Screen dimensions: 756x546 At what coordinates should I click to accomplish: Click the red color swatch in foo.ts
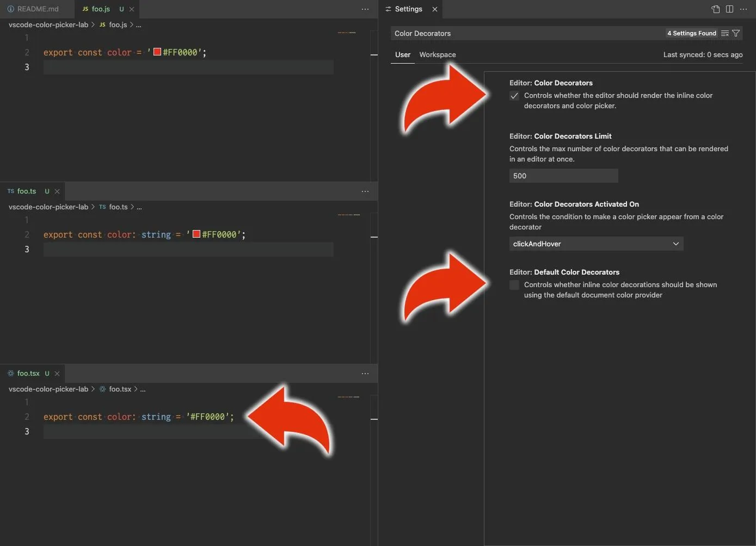point(196,234)
